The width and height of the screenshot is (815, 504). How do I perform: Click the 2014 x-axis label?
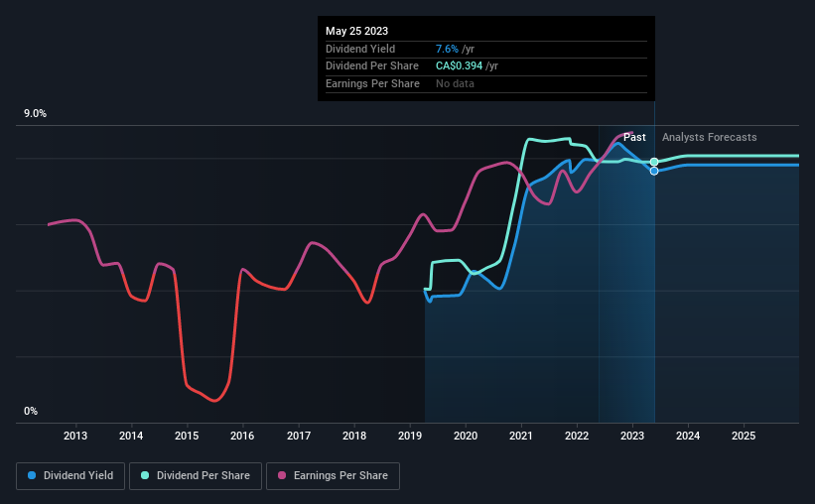(131, 436)
